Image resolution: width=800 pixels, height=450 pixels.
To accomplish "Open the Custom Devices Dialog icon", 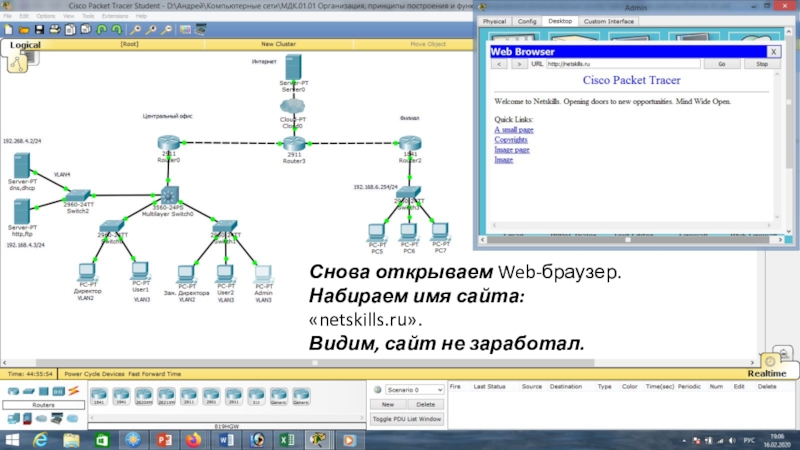I will 201,30.
